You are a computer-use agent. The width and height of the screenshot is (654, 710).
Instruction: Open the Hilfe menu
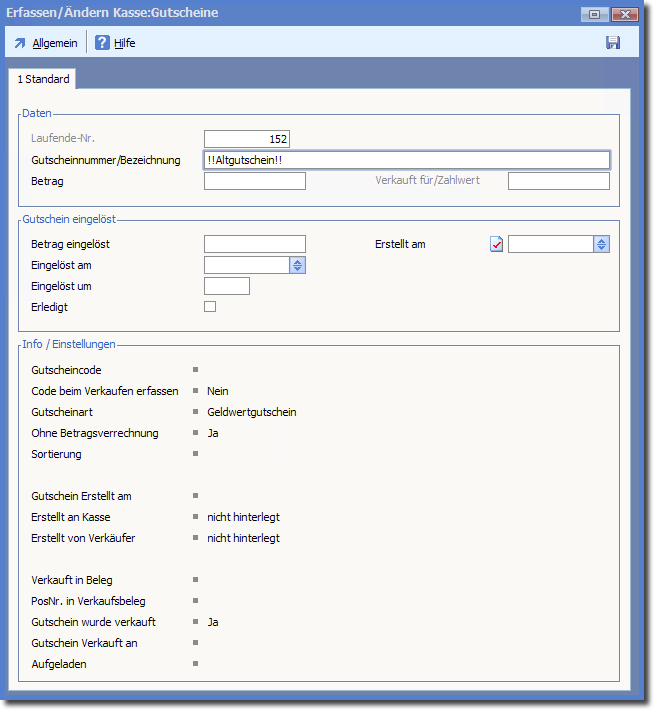tap(124, 43)
